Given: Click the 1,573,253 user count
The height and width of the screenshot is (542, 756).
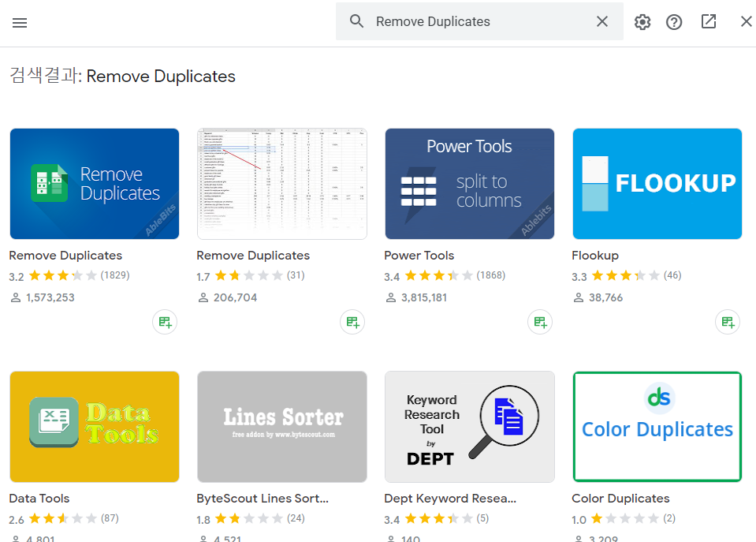Looking at the screenshot, I should 50,297.
